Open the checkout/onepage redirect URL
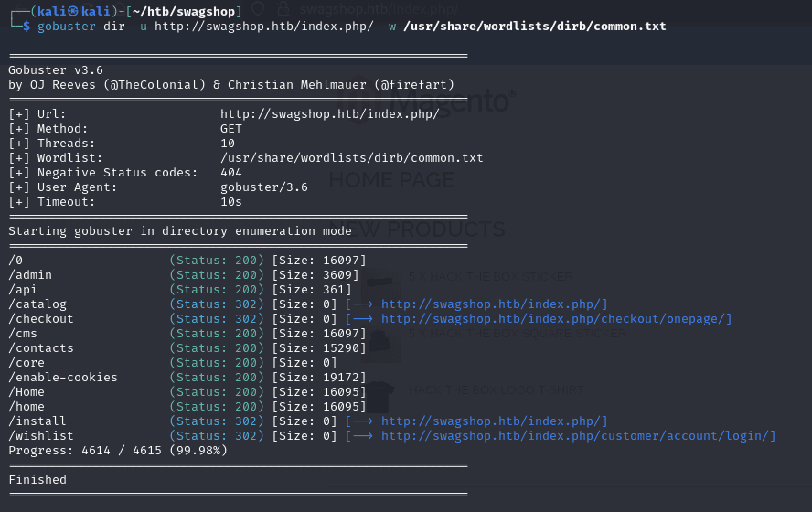This screenshot has width=812, height=512. (556, 319)
